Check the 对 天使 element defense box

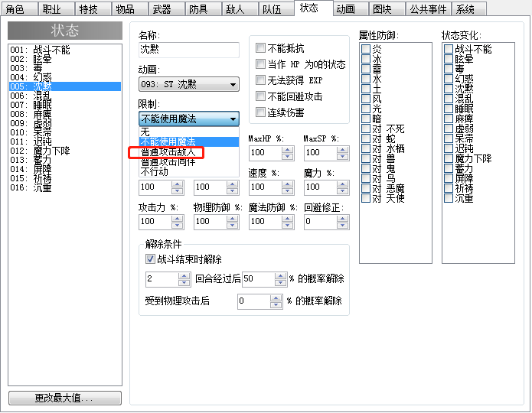(x=366, y=198)
